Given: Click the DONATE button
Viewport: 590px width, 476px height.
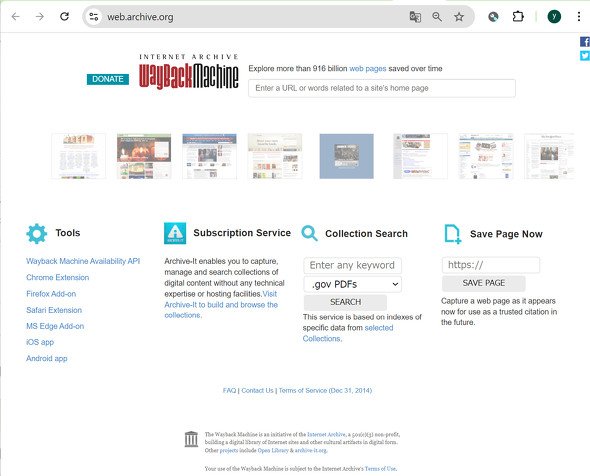Looking at the screenshot, I should click(108, 79).
